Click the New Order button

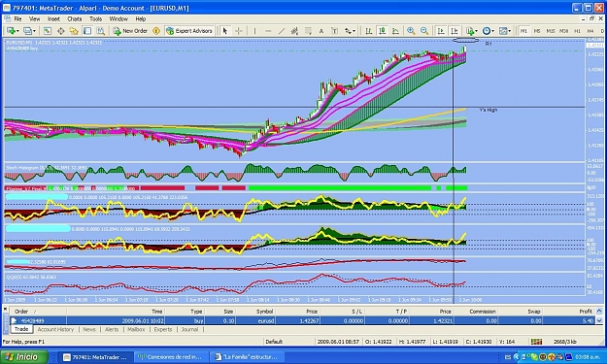130,31
